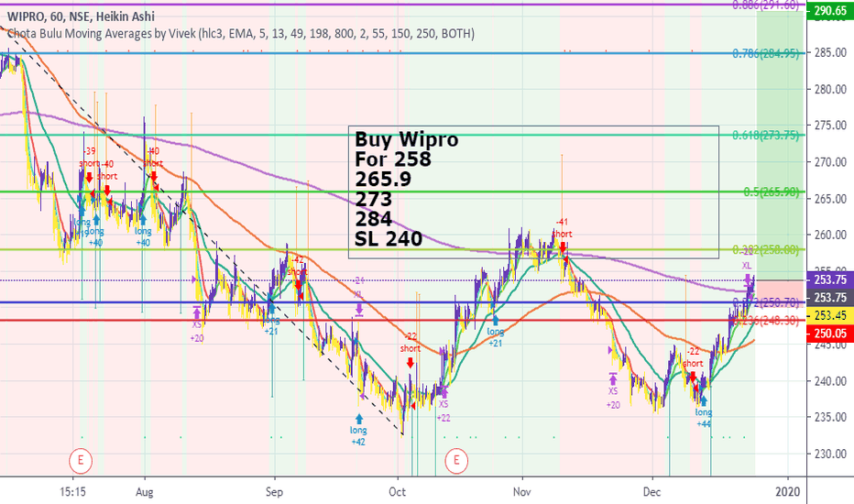Click the earnings E marker near 15:15
This screenshot has width=854, height=504.
(x=81, y=461)
